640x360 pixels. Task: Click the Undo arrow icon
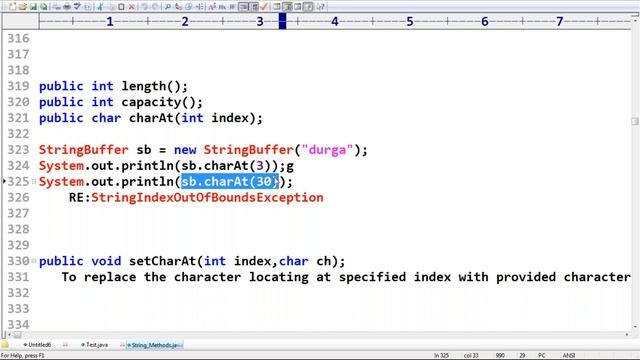click(x=144, y=7)
